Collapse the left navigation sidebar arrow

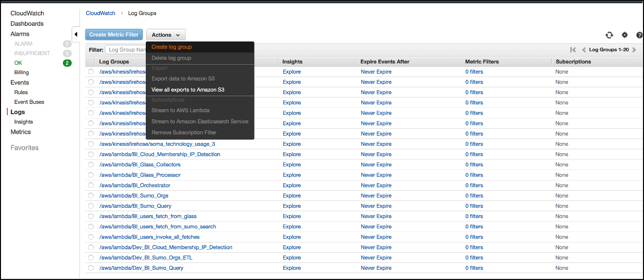point(76,35)
